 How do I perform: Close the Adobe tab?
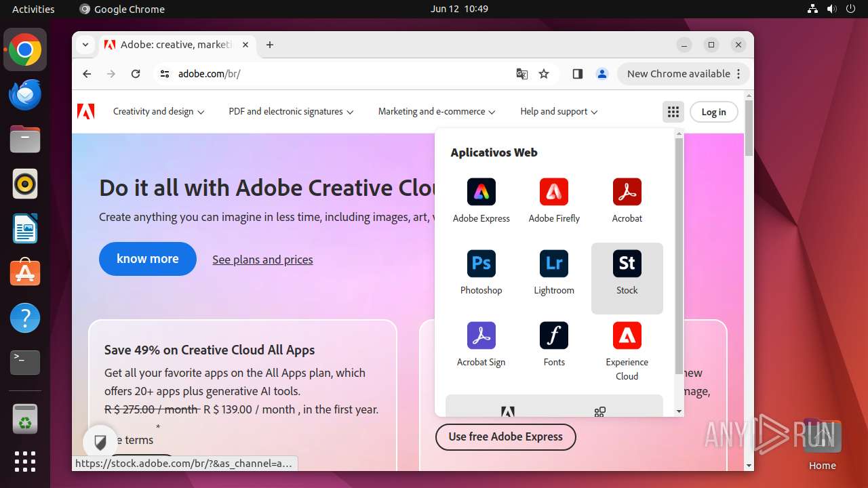245,45
